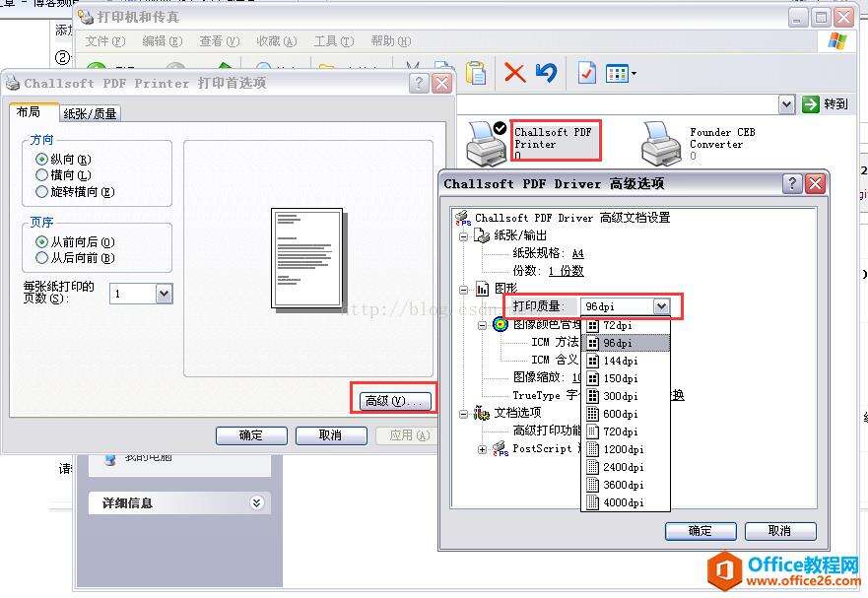Select 旋转横向 rotated landscape radio button

[x=41, y=191]
